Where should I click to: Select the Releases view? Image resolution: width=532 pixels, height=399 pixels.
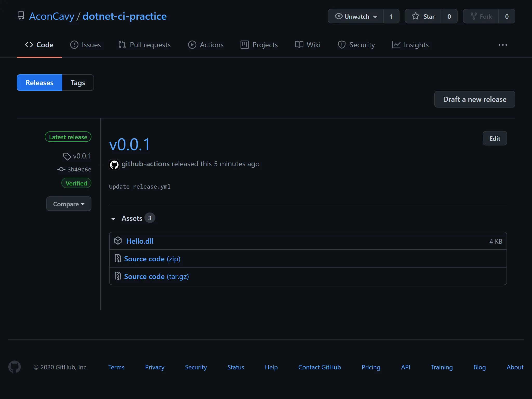pyautogui.click(x=39, y=83)
